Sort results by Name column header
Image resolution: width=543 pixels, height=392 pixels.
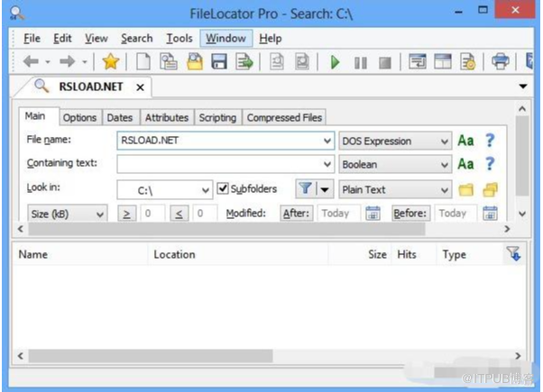pyautogui.click(x=80, y=254)
